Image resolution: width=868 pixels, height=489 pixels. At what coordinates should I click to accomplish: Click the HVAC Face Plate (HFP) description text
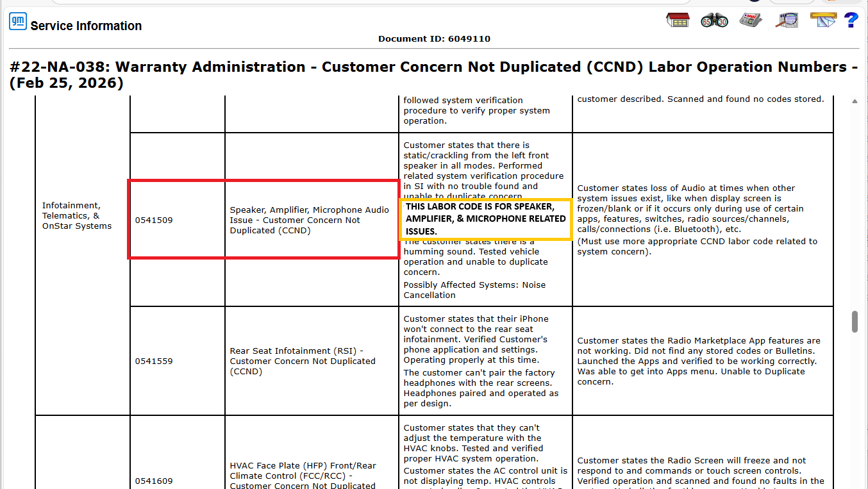pos(303,475)
